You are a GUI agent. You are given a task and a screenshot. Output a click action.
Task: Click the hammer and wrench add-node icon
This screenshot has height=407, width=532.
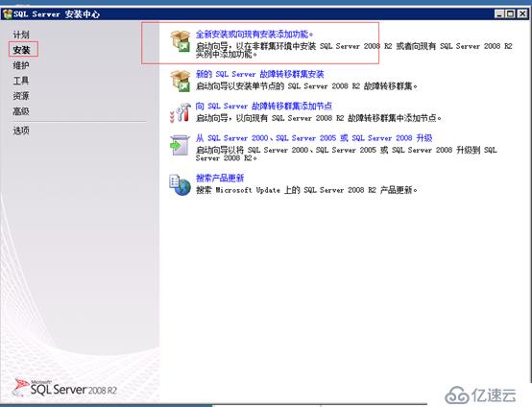(181, 112)
